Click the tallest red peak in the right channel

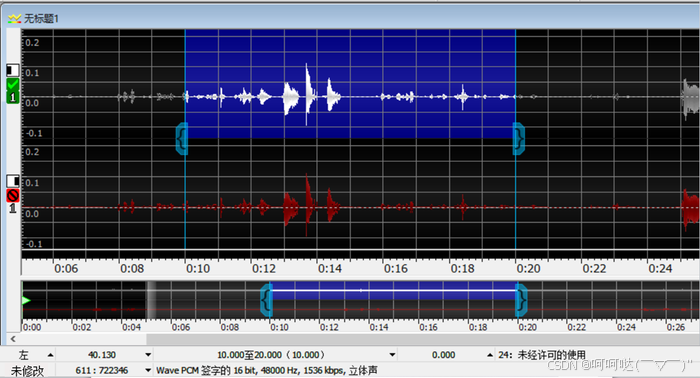pyautogui.click(x=307, y=205)
